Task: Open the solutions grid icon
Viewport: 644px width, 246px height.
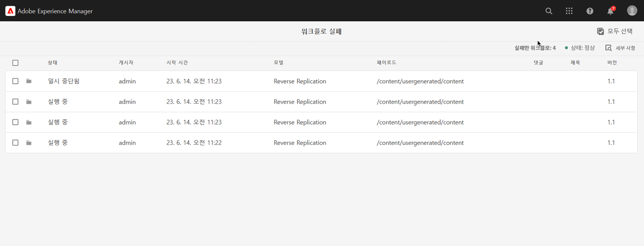Action: click(x=569, y=11)
